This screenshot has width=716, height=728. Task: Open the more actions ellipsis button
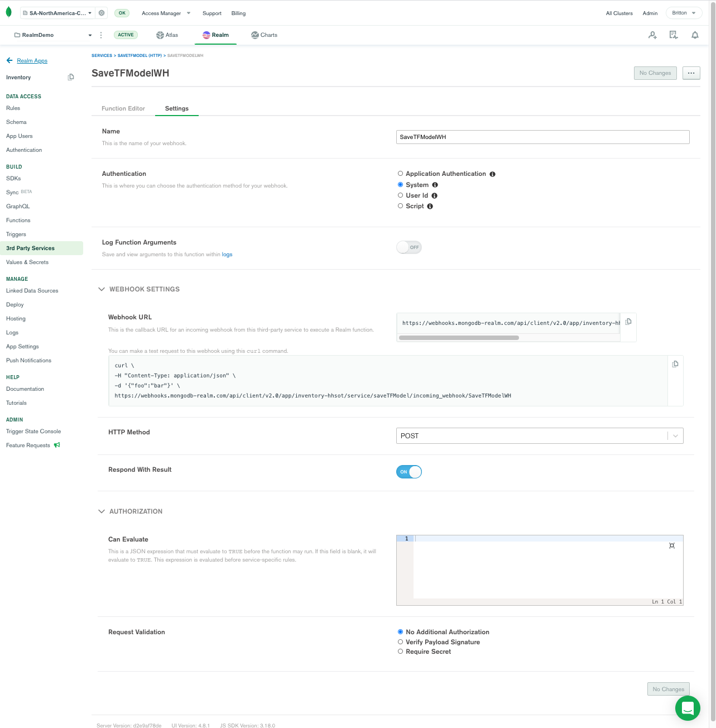click(x=691, y=73)
